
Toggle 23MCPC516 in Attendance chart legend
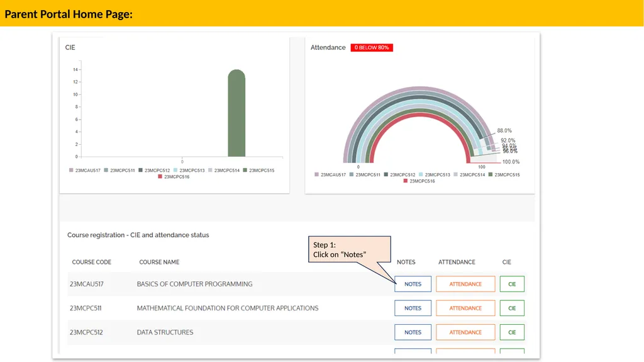click(419, 181)
